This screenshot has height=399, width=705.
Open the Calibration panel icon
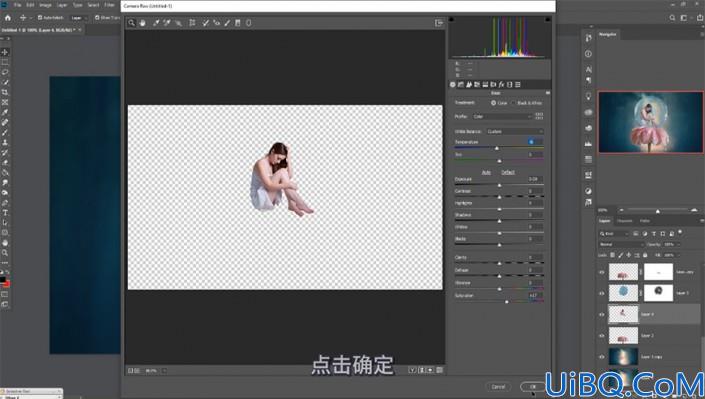tap(509, 85)
